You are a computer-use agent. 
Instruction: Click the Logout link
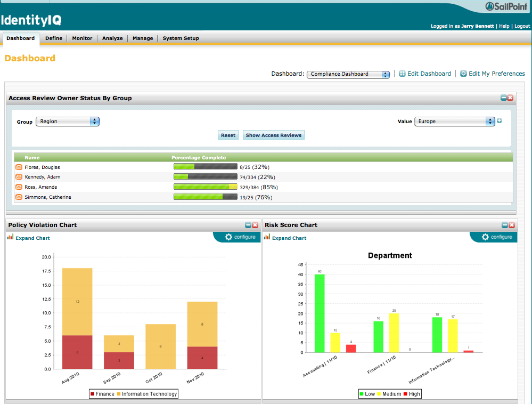pos(522,26)
